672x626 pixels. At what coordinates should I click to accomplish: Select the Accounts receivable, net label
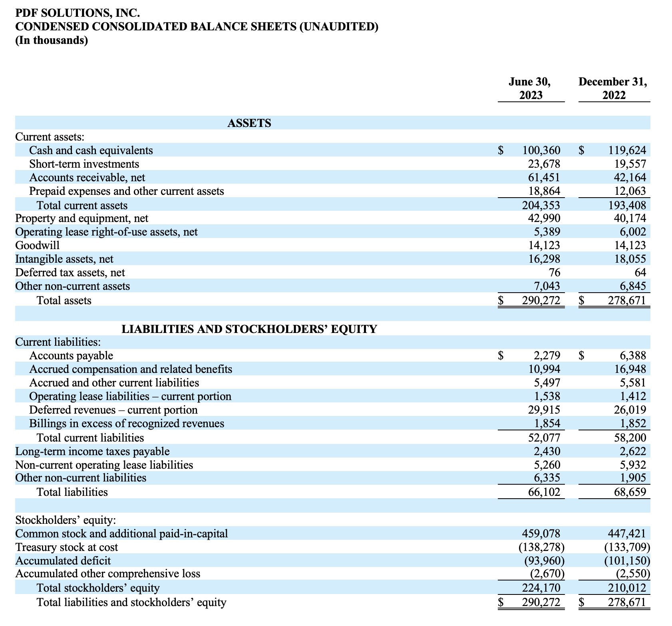87,178
